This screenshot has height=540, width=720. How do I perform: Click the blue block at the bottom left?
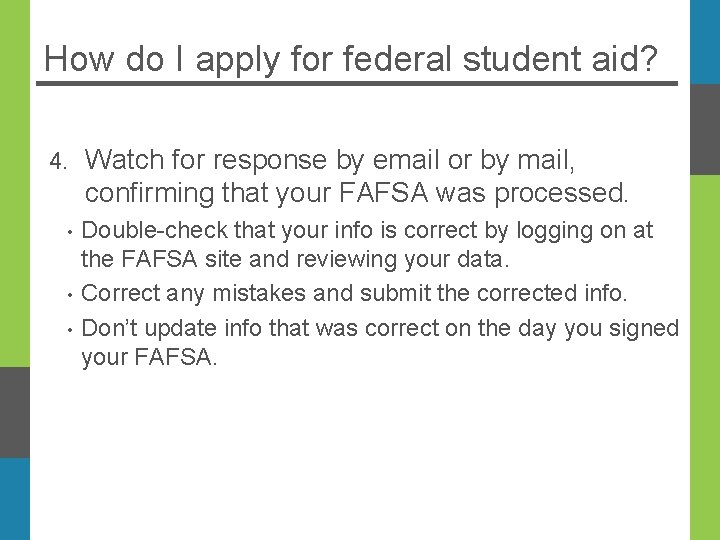14,498
